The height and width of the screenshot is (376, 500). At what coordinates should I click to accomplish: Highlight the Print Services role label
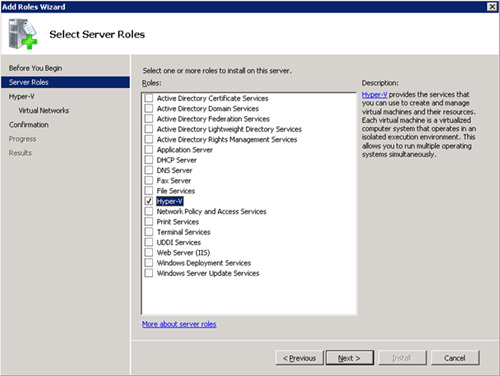tap(178, 222)
